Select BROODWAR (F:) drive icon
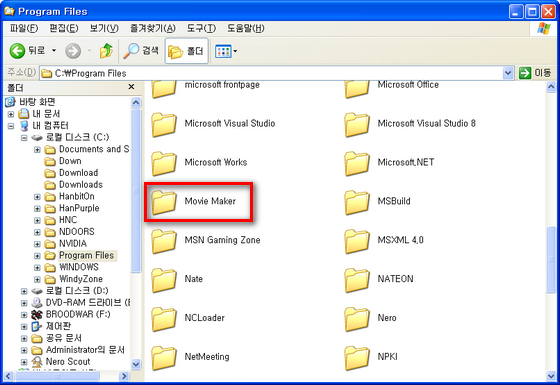 [x=37, y=315]
